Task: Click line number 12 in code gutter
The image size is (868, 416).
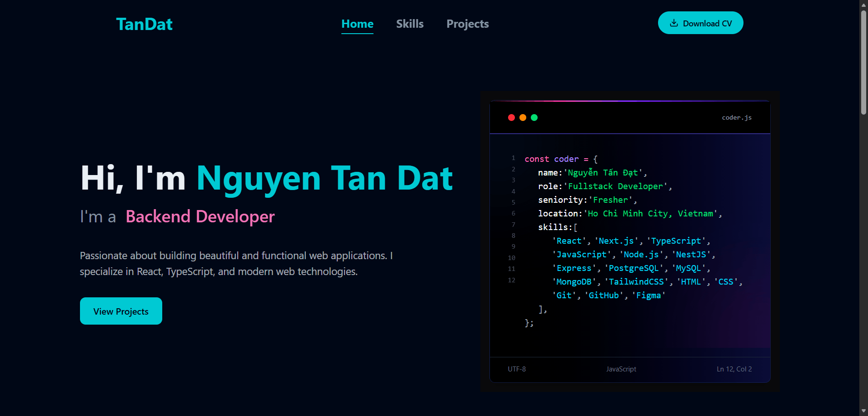Action: (512, 280)
